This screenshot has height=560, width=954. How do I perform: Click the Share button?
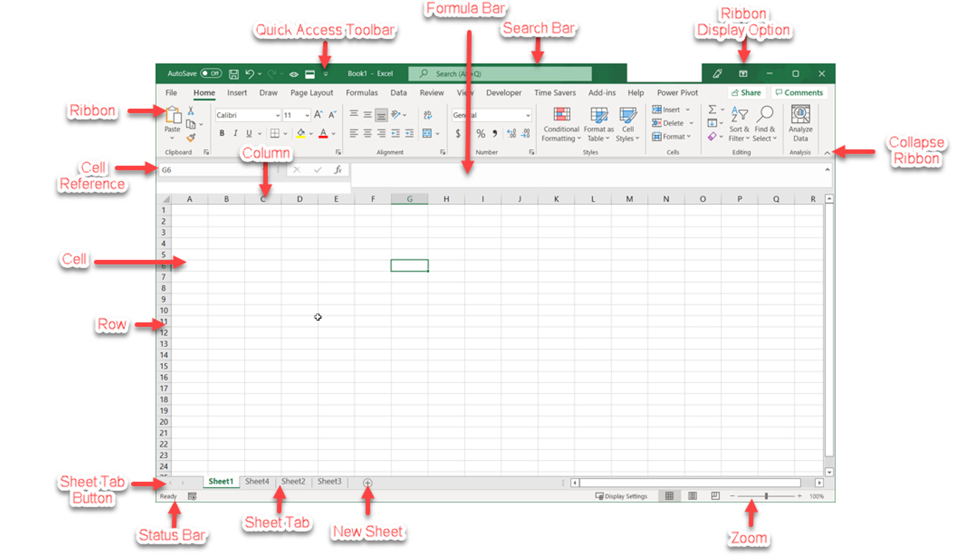(746, 92)
